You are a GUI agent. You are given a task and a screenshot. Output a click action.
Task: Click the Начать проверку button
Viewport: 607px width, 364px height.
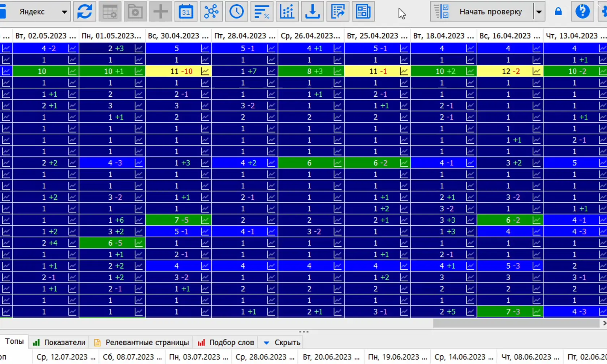pos(482,12)
